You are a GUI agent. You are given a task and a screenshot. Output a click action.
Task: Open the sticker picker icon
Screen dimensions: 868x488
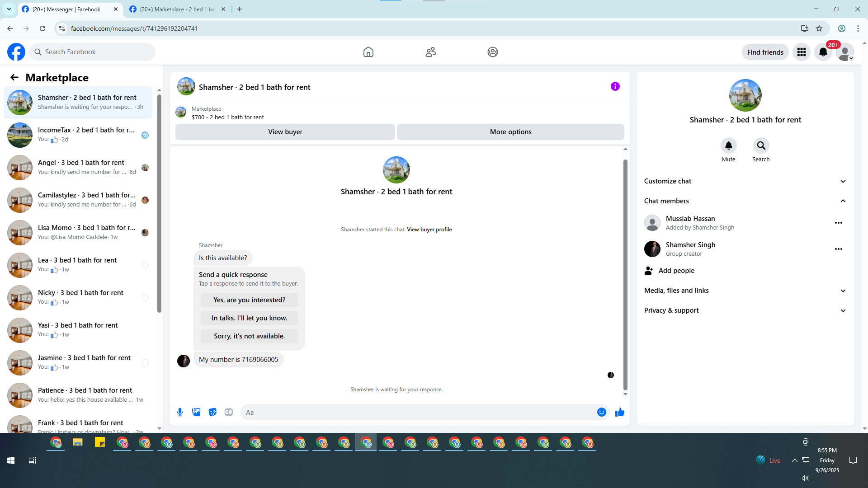[212, 412]
